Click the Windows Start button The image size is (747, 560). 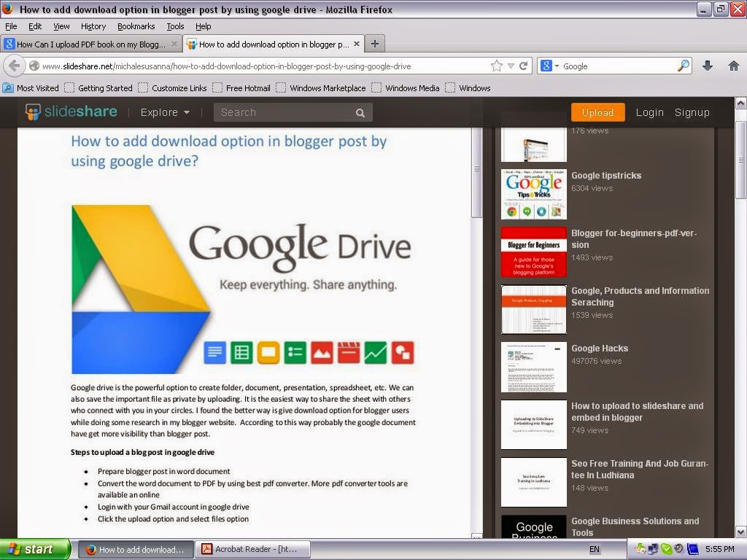(35, 549)
